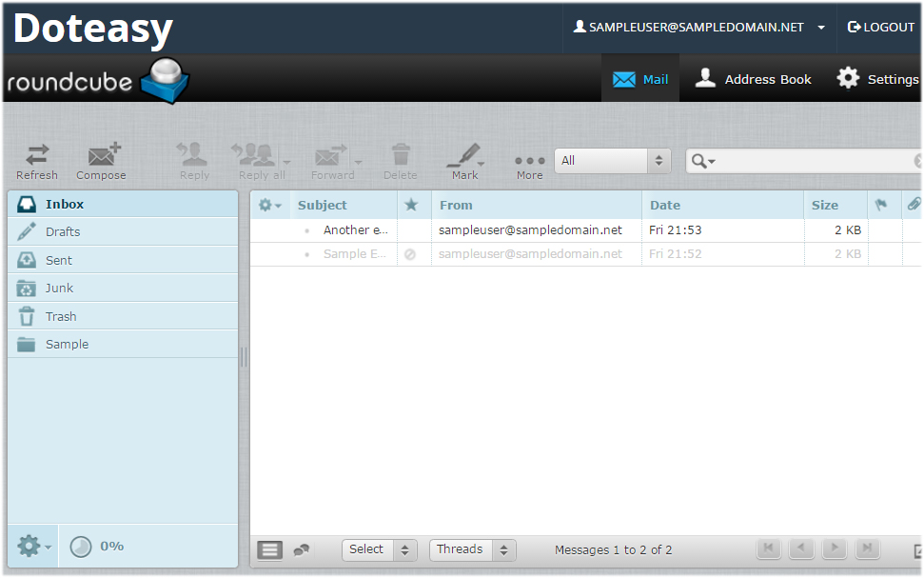Expand the list options gear menu

point(270,206)
